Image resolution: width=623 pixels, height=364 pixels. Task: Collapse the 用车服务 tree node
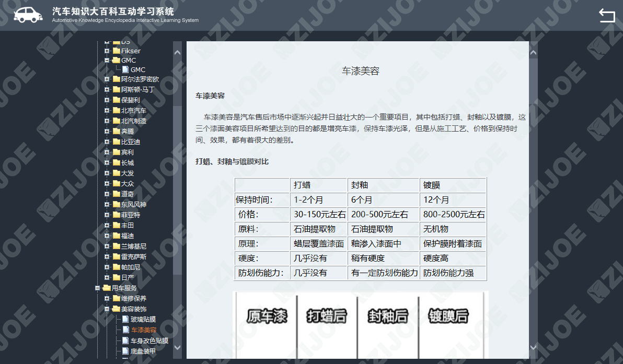pyautogui.click(x=97, y=288)
